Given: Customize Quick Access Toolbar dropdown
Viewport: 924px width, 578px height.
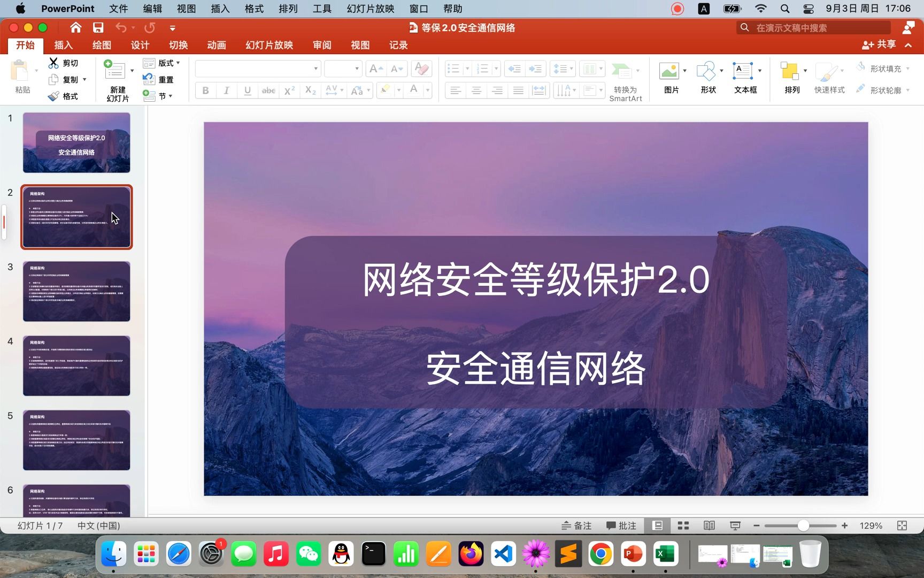Looking at the screenshot, I should [x=172, y=28].
